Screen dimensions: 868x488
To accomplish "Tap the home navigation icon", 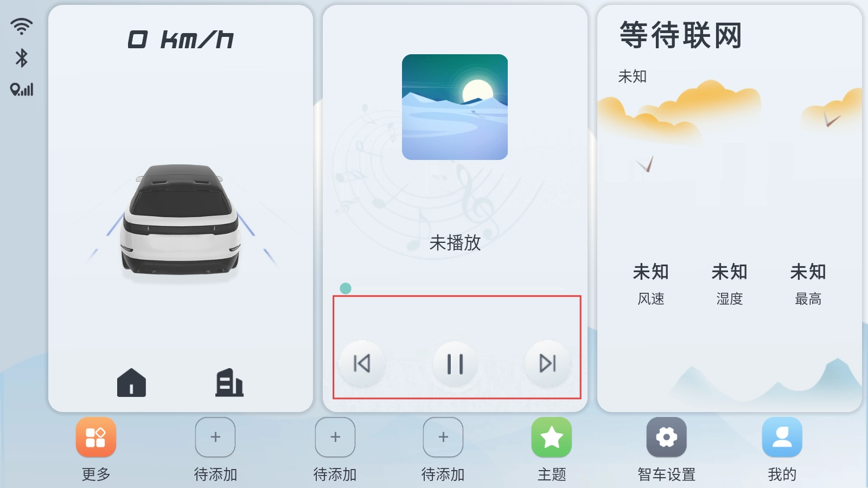I will click(131, 383).
